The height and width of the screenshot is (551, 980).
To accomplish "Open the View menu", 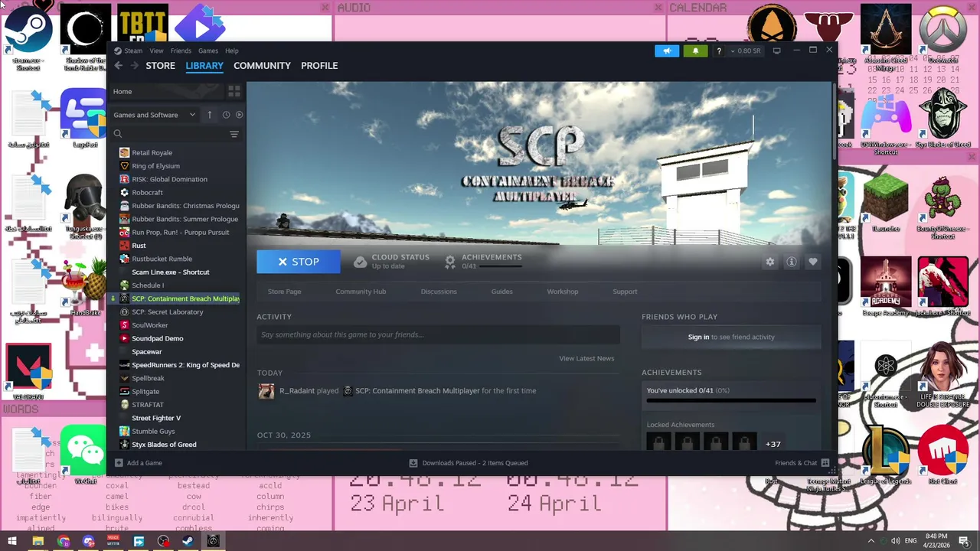I will pos(156,51).
